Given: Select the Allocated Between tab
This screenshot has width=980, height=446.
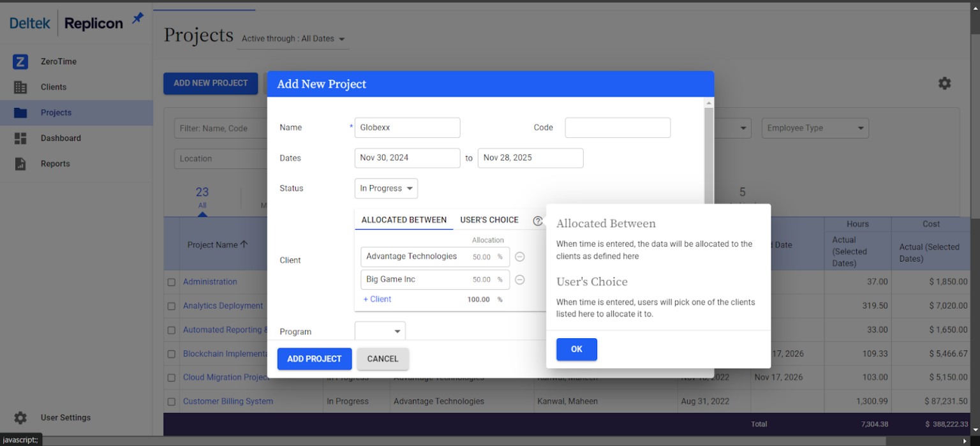Looking at the screenshot, I should [404, 219].
